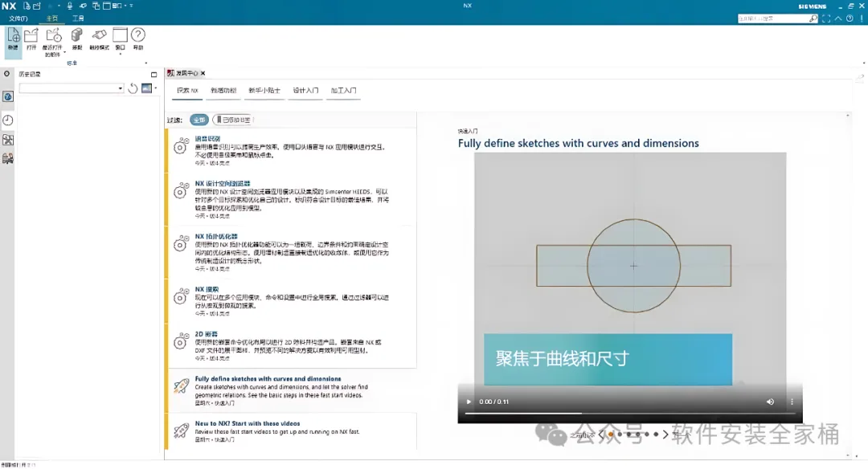868x469 pixels.
Task: Open 'Fully define sketches with curves' article
Action: tap(292, 390)
